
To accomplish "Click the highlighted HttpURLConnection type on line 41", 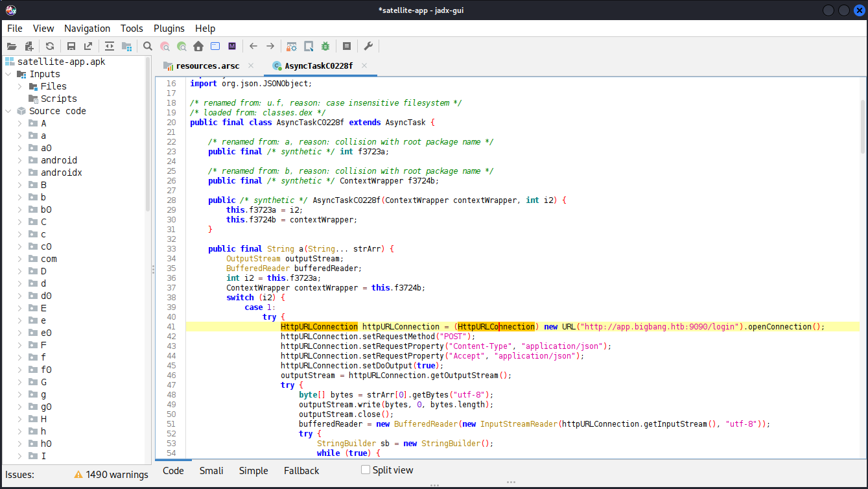I will click(x=319, y=327).
